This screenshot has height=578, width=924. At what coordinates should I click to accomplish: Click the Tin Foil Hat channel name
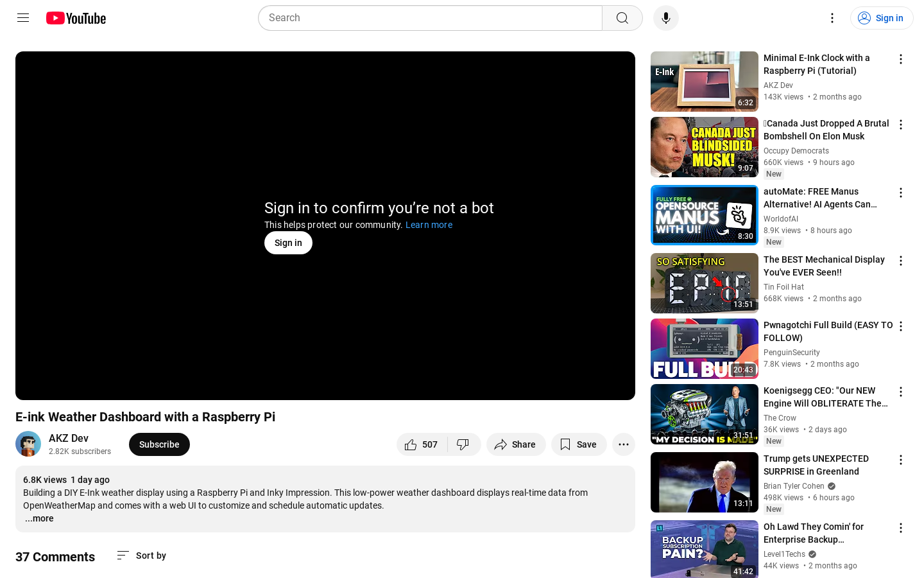[783, 287]
